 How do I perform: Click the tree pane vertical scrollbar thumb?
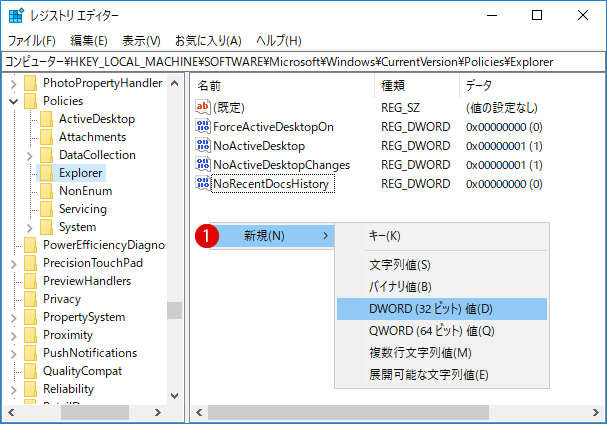[175, 311]
